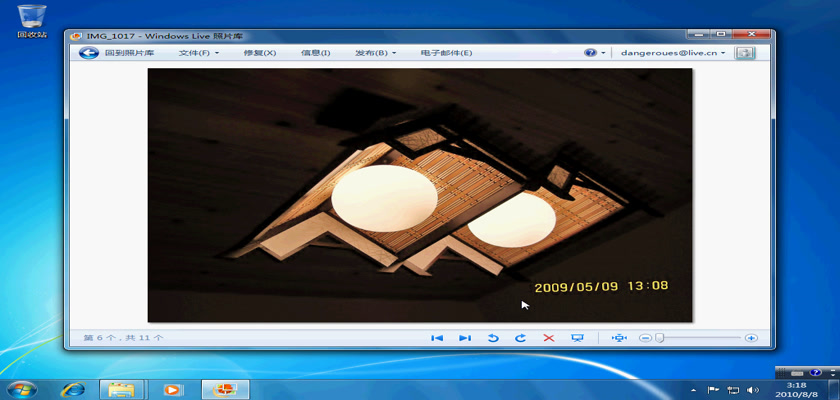Open the 修复(X) menu item
Viewport: 840px width, 400px height.
click(259, 53)
